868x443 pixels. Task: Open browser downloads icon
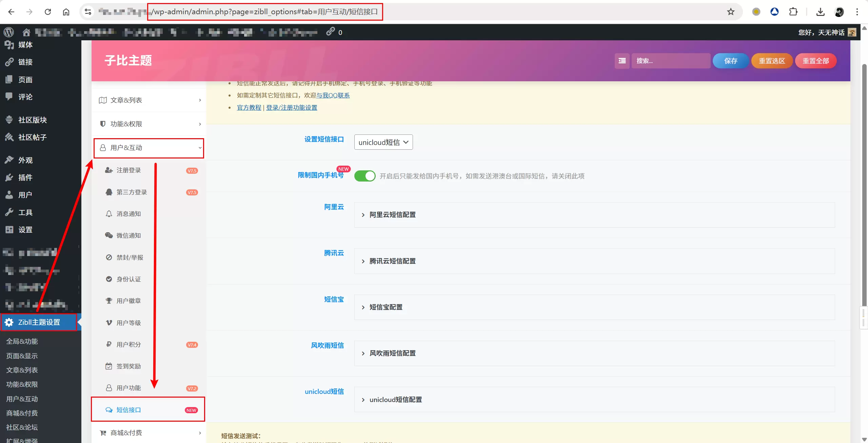[x=821, y=12]
